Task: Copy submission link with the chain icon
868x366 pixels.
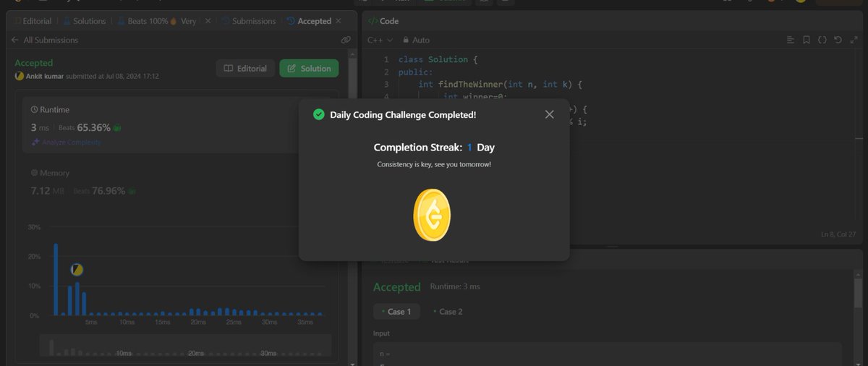Action: click(346, 40)
